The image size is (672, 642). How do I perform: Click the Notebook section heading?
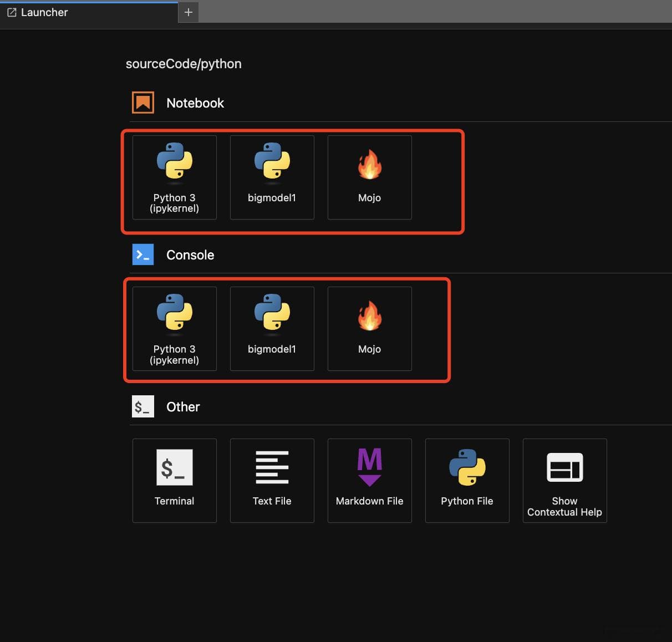[195, 103]
